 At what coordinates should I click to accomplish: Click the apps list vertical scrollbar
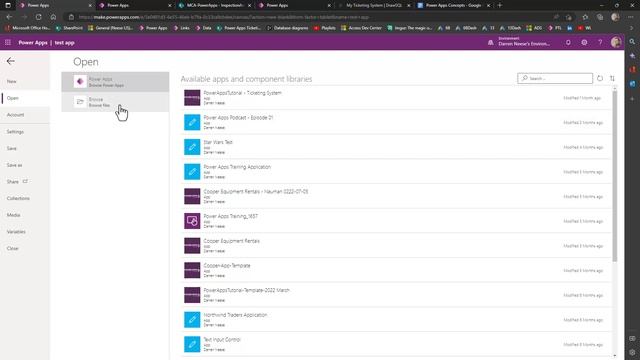[x=615, y=176]
